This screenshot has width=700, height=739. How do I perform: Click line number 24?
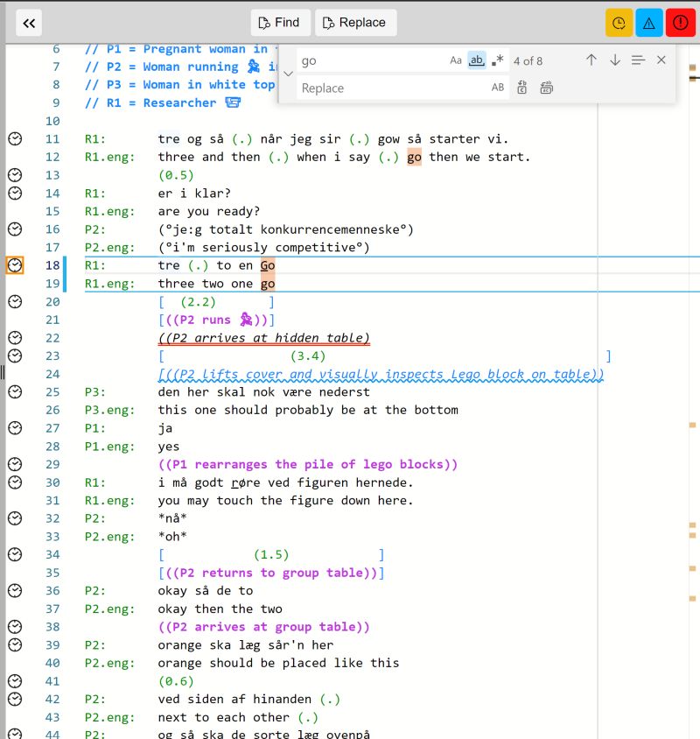52,374
